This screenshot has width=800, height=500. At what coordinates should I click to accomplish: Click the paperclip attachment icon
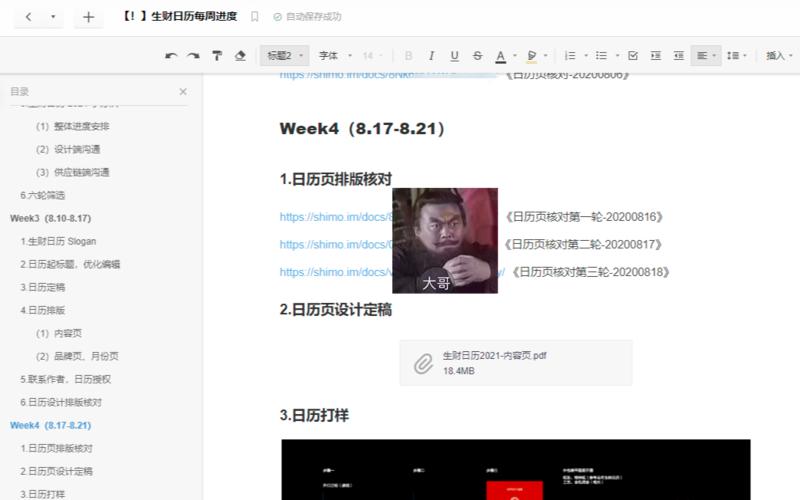click(423, 363)
